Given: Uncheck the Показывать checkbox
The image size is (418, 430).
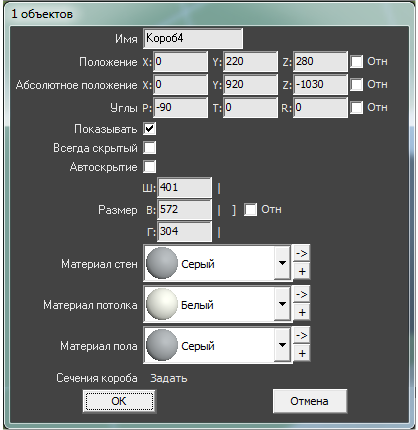Looking at the screenshot, I should click(150, 129).
